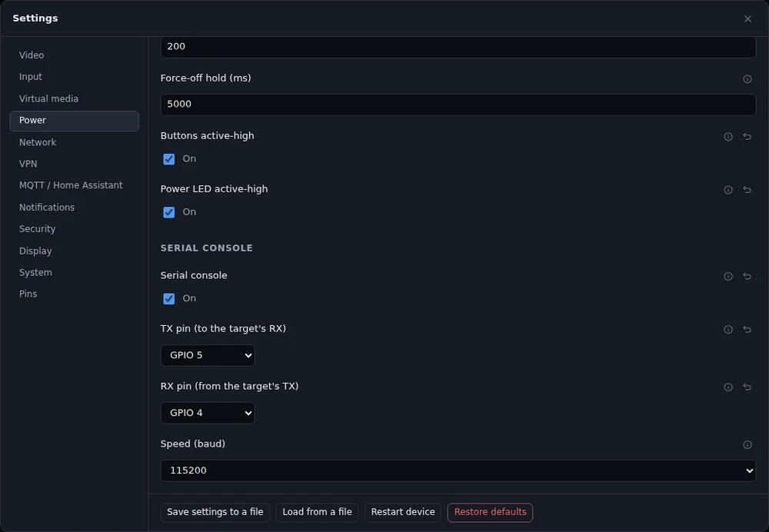
Task: Reset Serial console to default
Action: coord(747,277)
